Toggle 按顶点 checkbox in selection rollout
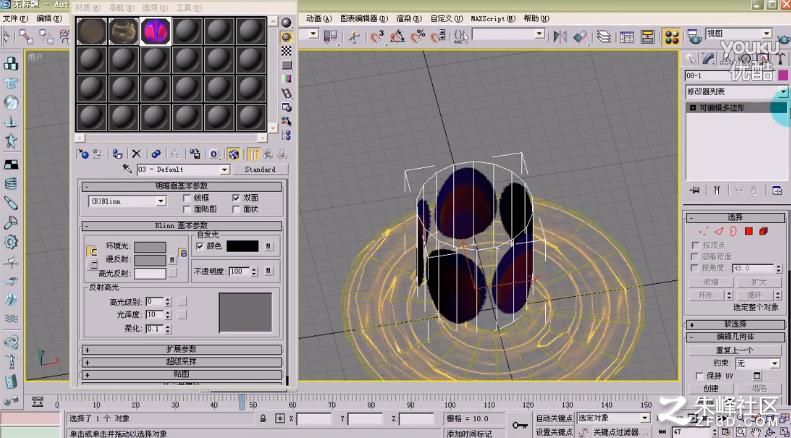 coord(696,245)
